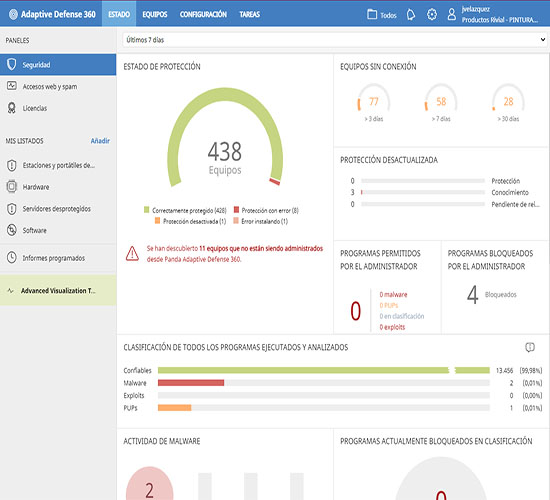Click the Protección desactivada (1) legend item
Screen dimensions: 550x500
point(190,221)
